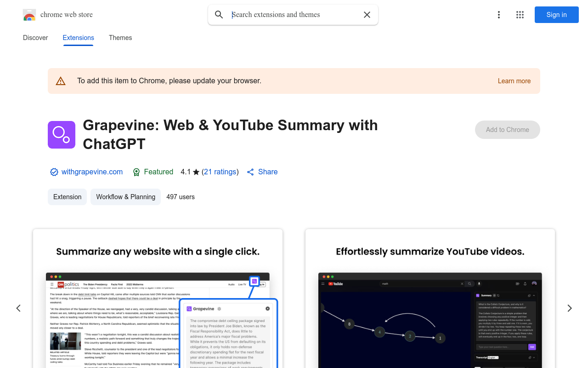
Task: Go to the previous screenshot with left arrow
Action: (x=18, y=308)
